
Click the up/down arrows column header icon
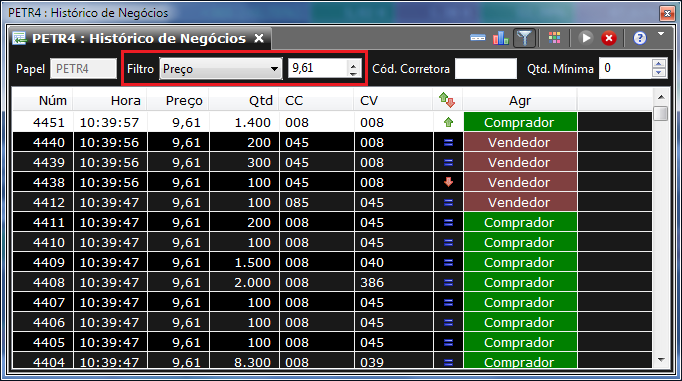(x=447, y=100)
